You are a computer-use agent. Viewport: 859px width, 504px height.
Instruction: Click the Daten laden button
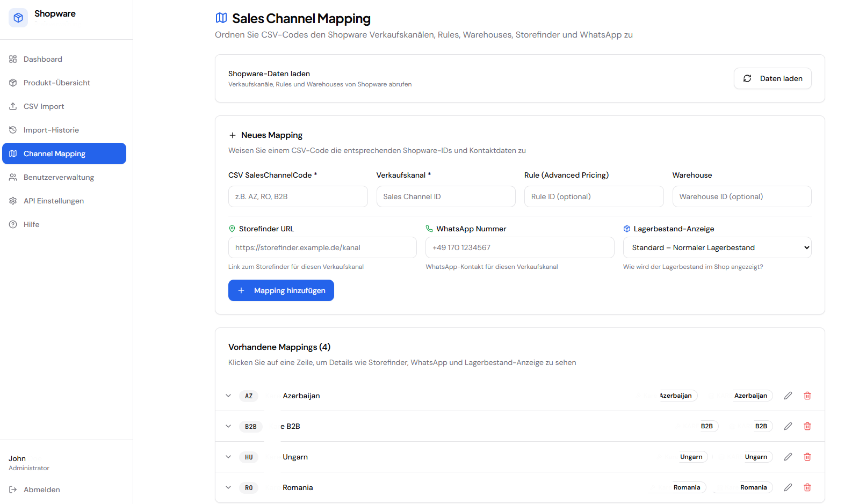coord(773,78)
